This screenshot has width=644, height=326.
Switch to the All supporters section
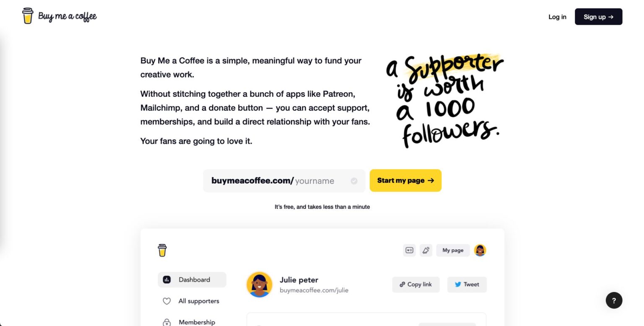click(x=199, y=301)
